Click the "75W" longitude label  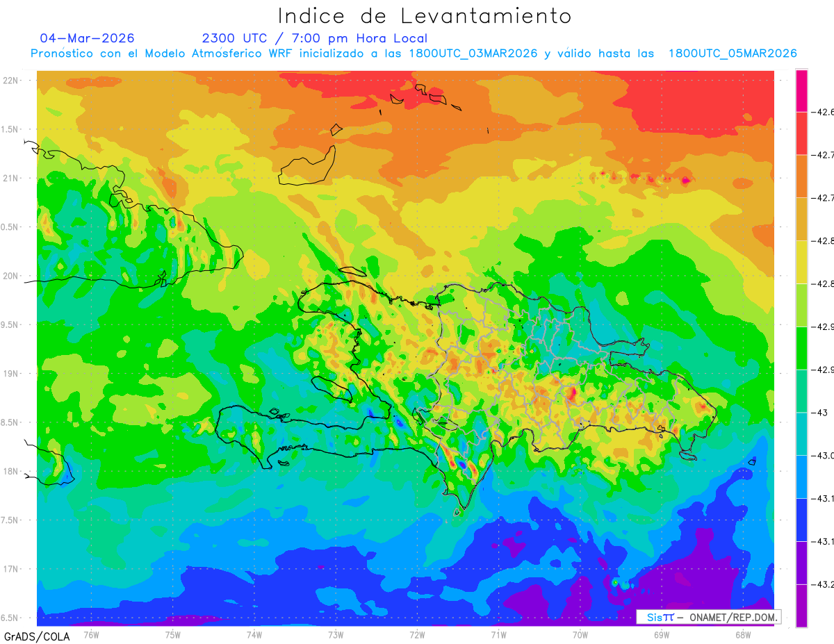(x=172, y=634)
